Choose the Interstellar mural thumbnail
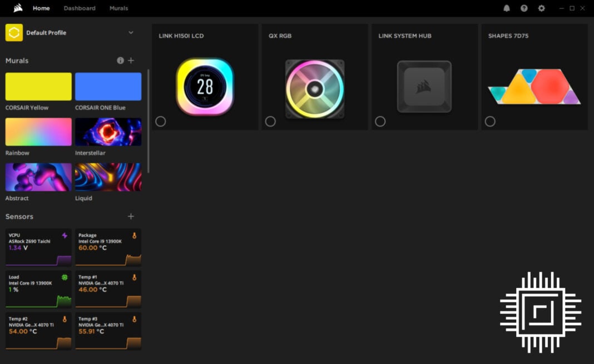The width and height of the screenshot is (594, 364). [108, 132]
